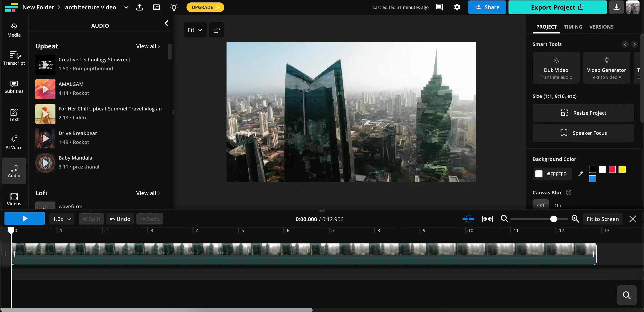Toggle the lock icon above the canvas
644x312 pixels.
216,30
